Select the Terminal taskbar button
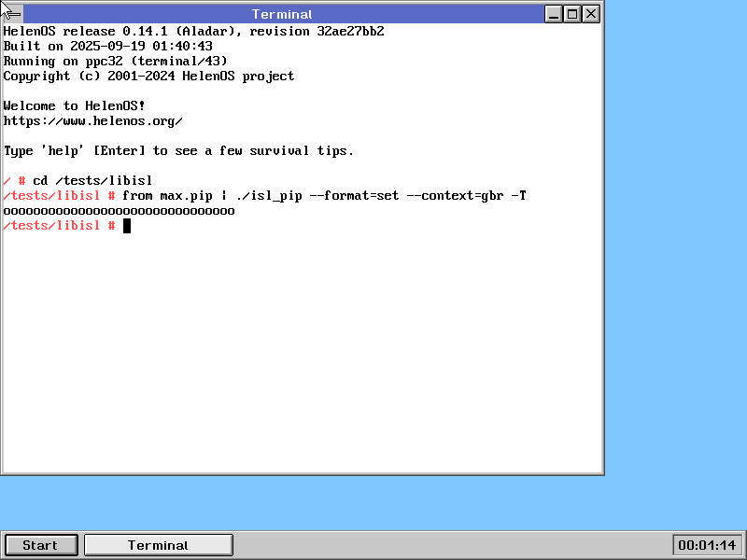This screenshot has height=560, width=747. 158,545
